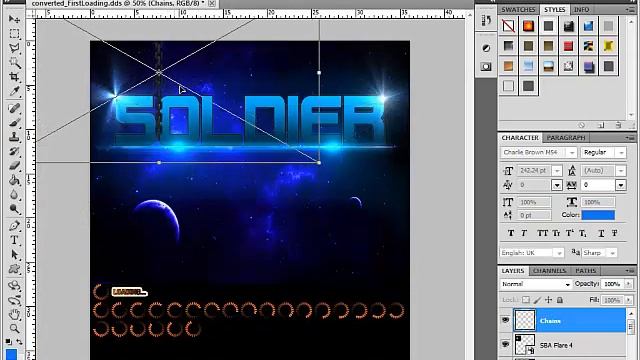Toggle Subscript text style
The width and height of the screenshot is (640, 360).
(x=583, y=233)
